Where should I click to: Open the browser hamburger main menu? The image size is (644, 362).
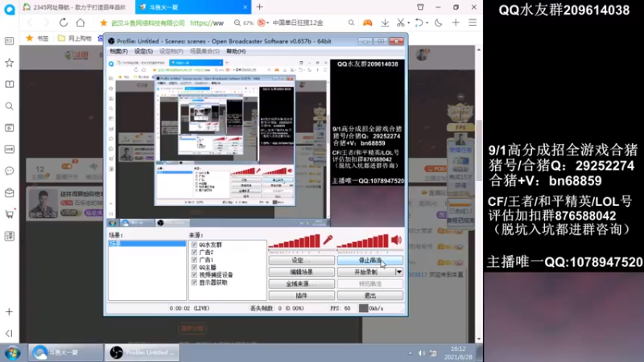point(473,23)
